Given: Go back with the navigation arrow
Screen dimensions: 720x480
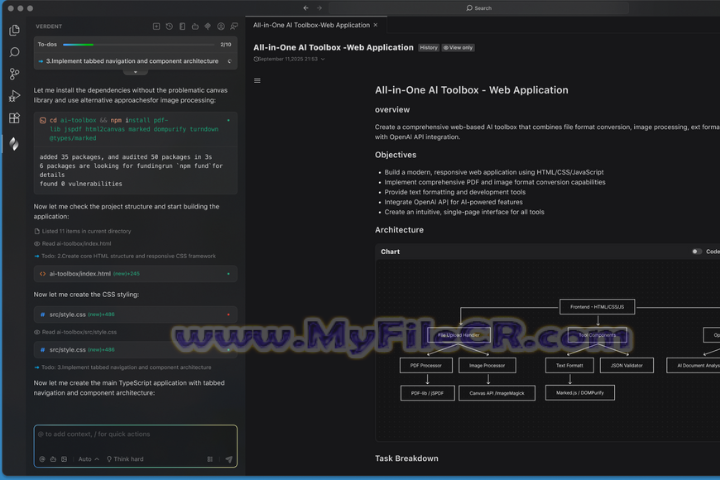Looking at the screenshot, I should click(306, 8).
